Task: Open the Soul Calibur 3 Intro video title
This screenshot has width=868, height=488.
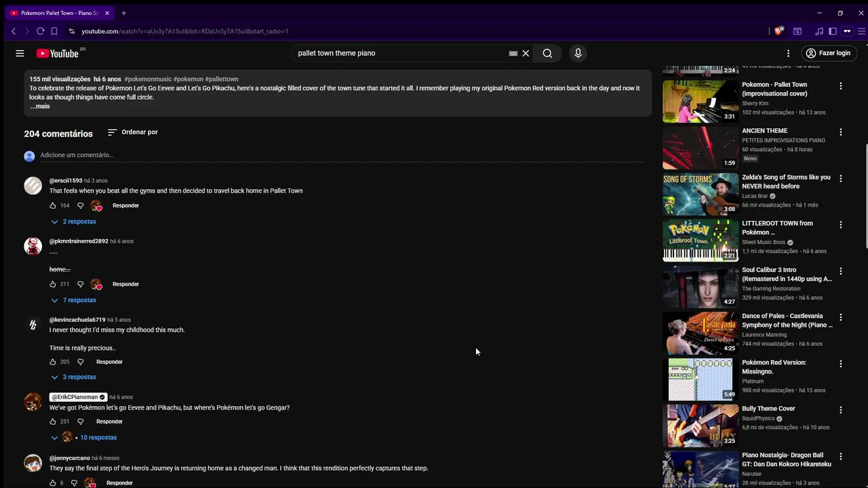Action: coord(787,274)
